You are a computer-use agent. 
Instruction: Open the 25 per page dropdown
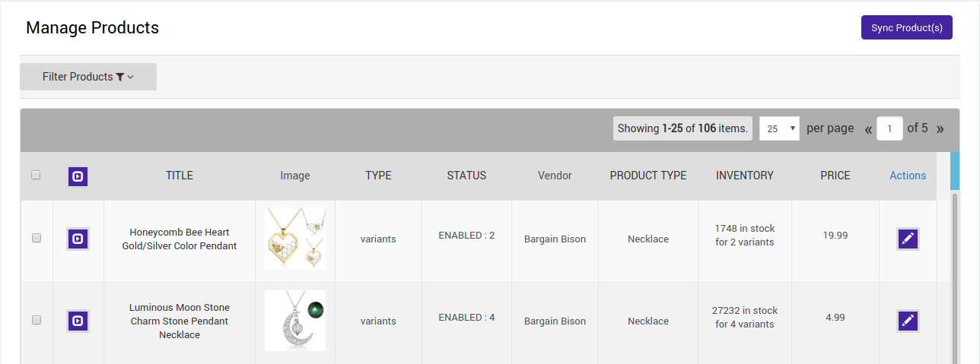pos(779,128)
